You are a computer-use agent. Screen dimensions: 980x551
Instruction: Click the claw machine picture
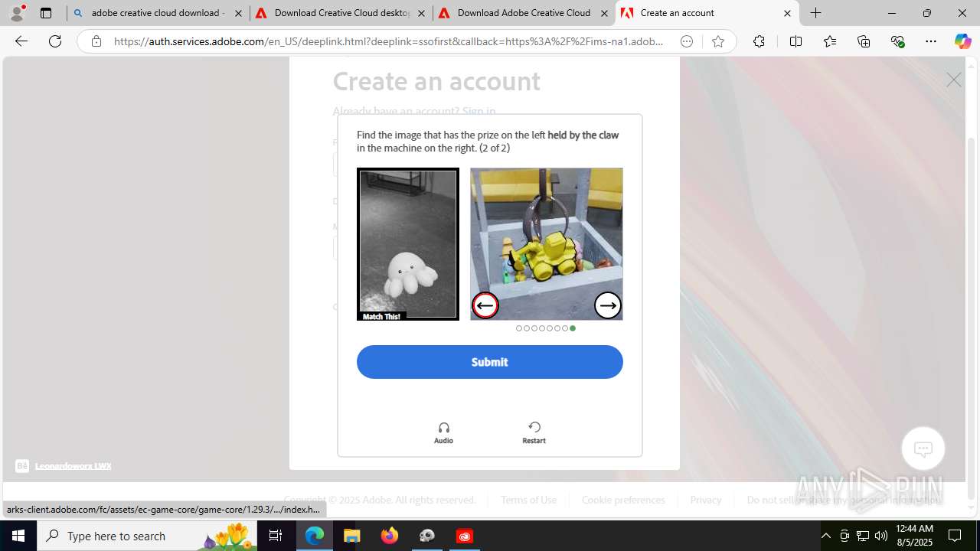click(x=547, y=244)
